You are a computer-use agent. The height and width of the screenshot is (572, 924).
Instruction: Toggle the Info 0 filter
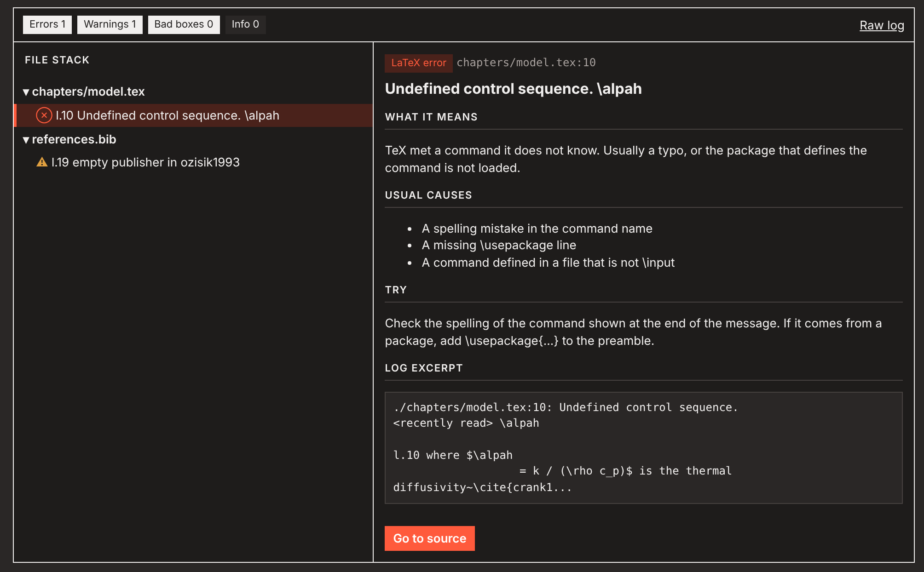point(245,24)
